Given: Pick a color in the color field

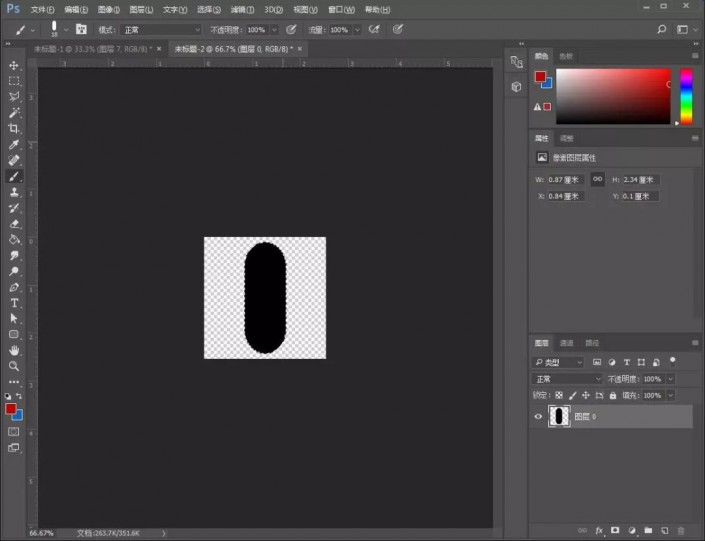Looking at the screenshot, I should tap(613, 96).
